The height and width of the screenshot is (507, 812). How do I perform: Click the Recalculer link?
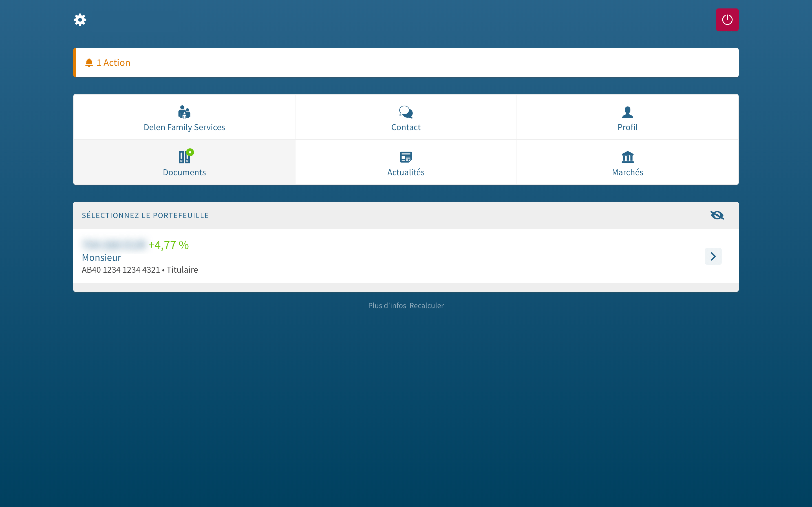[427, 306]
